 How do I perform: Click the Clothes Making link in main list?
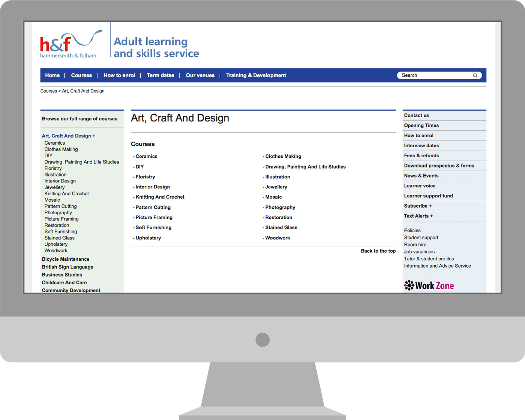pyautogui.click(x=283, y=157)
